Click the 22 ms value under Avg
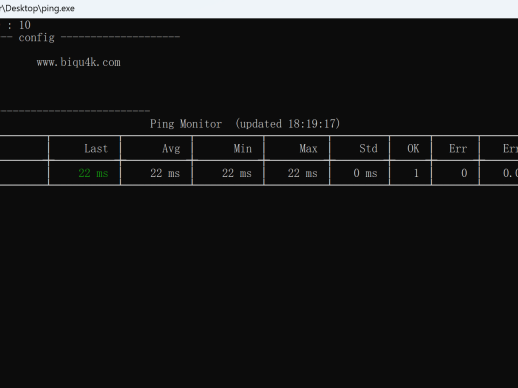The image size is (518, 388). (165, 173)
